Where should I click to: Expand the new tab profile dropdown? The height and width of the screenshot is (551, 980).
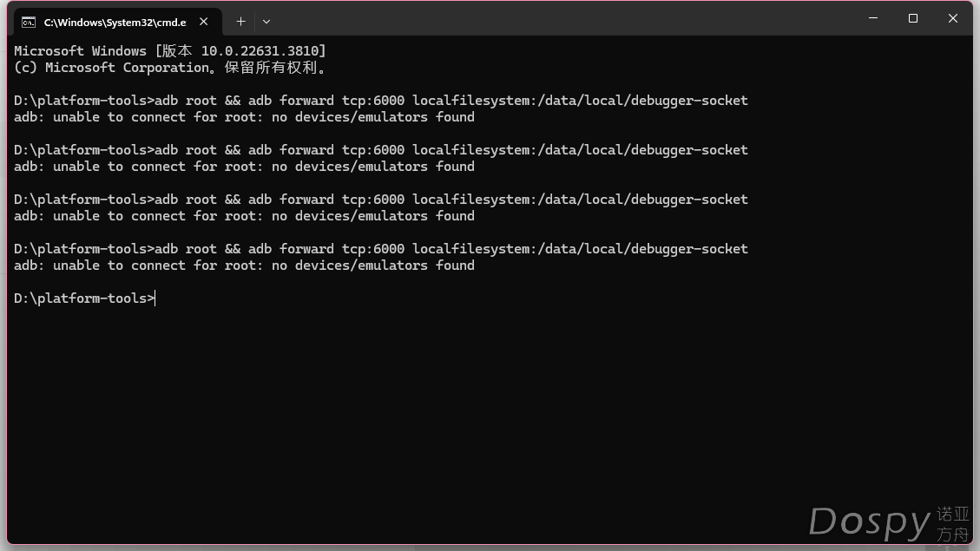click(266, 22)
